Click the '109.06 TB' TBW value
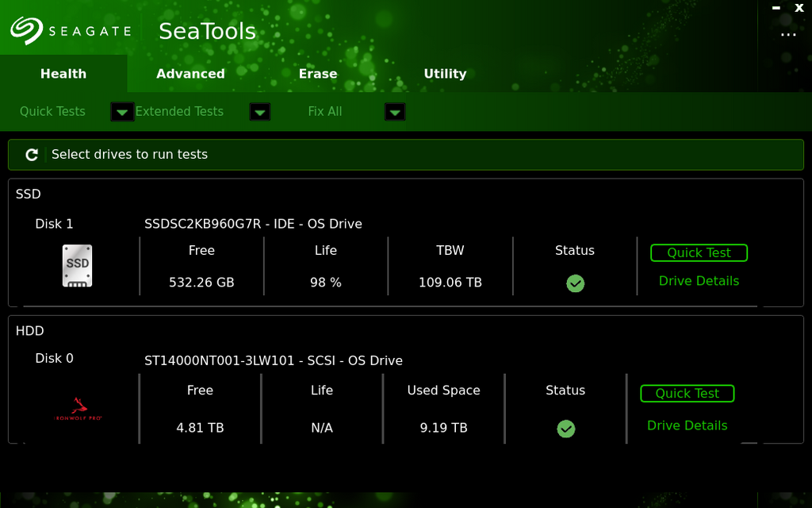812x508 pixels. coord(450,283)
